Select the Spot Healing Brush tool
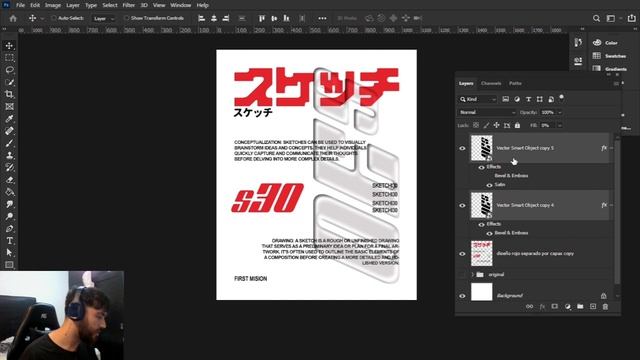Image resolution: width=640 pixels, height=360 pixels. [9, 131]
